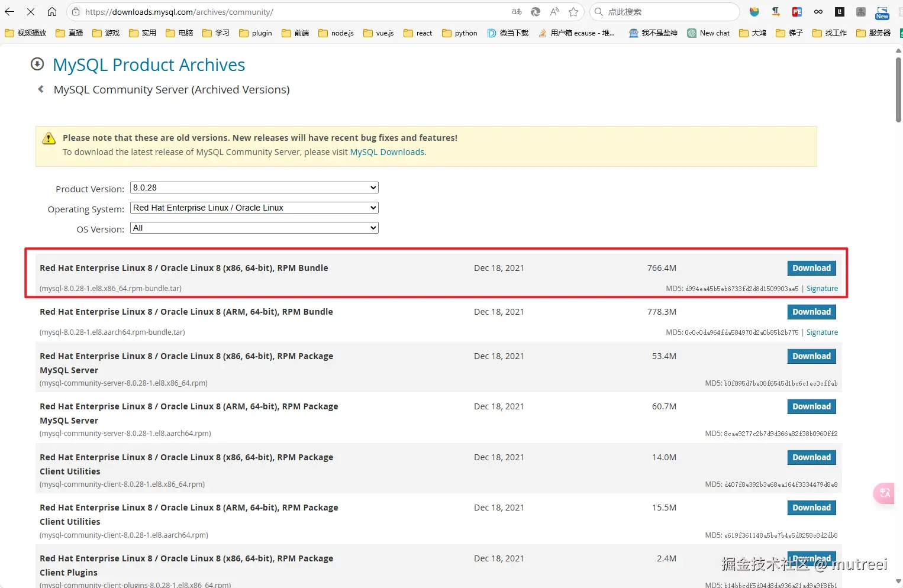Open the plugin bookmarks folder
This screenshot has width=903, height=588.
click(x=256, y=33)
